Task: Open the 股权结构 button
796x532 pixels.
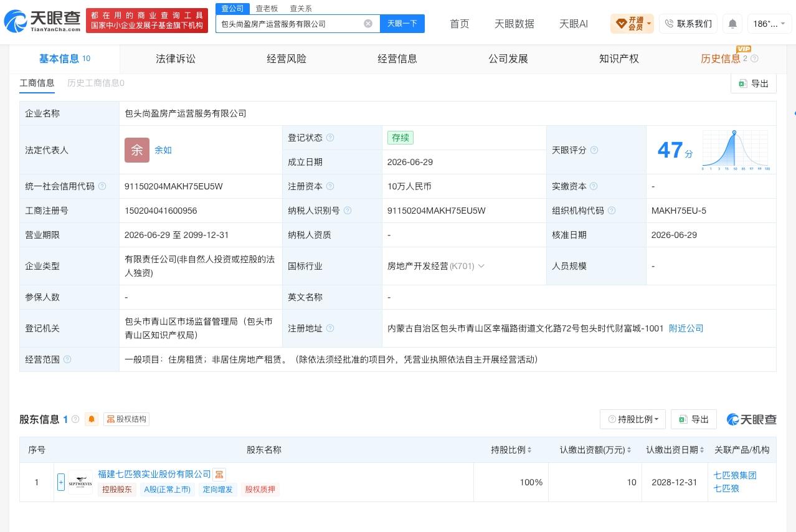Action: 126,419
